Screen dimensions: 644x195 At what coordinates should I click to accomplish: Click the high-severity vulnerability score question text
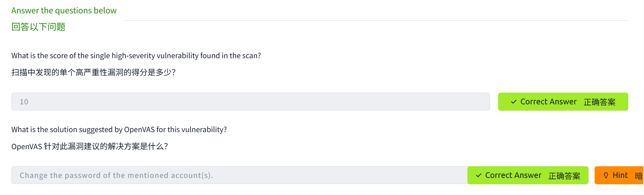(x=136, y=56)
